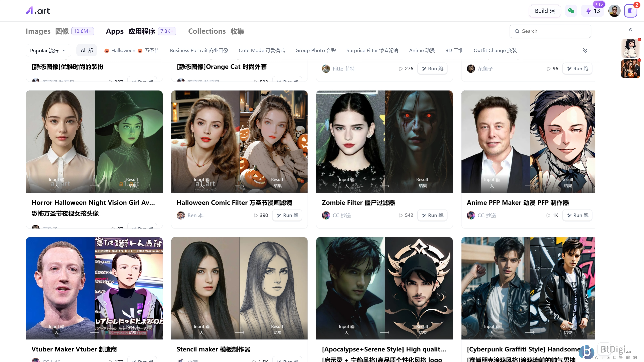This screenshot has width=644, height=362.
Task: Run the Anime PFP Maker app
Action: [577, 215]
